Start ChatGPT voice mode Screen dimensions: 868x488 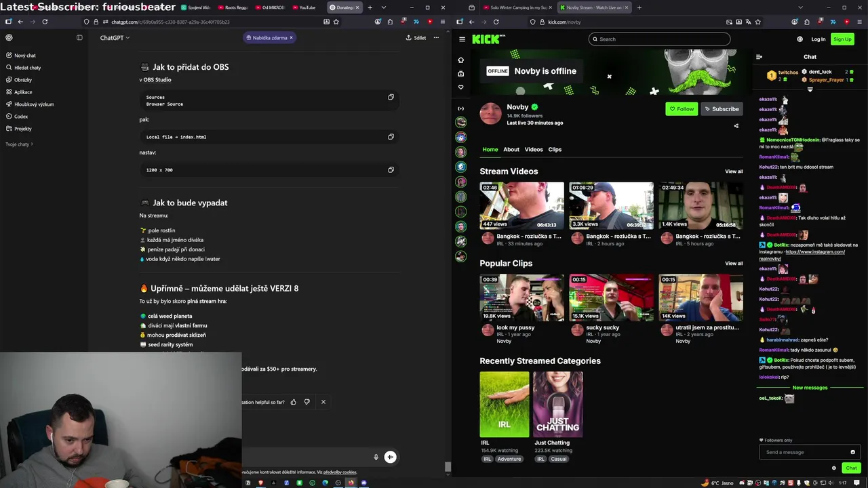tap(390, 457)
